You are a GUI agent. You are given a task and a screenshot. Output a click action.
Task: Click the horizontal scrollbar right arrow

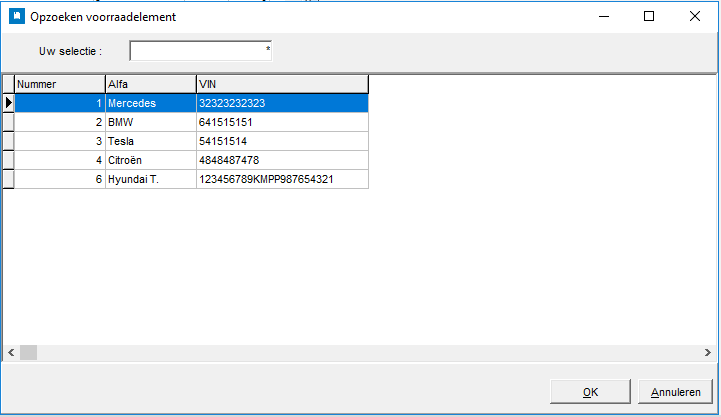pyautogui.click(x=707, y=353)
